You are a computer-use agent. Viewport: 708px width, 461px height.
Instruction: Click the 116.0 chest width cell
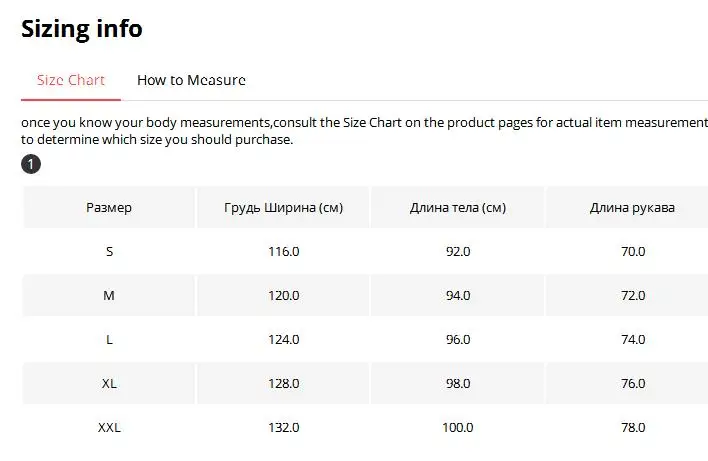click(x=284, y=252)
